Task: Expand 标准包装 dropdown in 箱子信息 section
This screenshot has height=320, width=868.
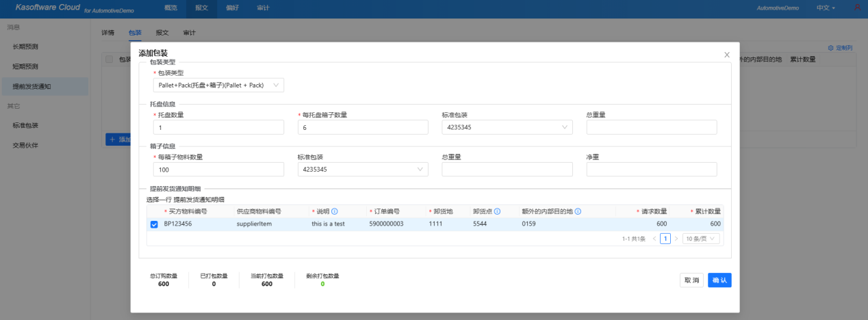Action: [362, 170]
